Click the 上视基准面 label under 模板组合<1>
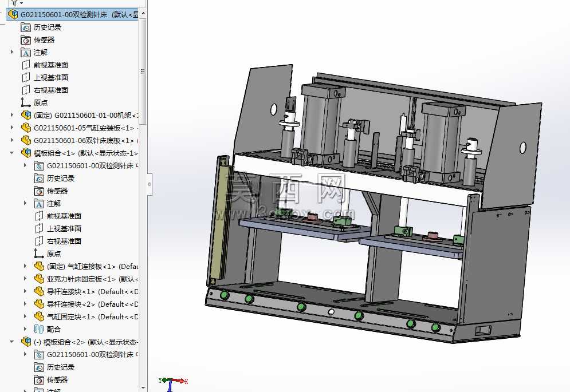The width and height of the screenshot is (570, 392). [64, 228]
